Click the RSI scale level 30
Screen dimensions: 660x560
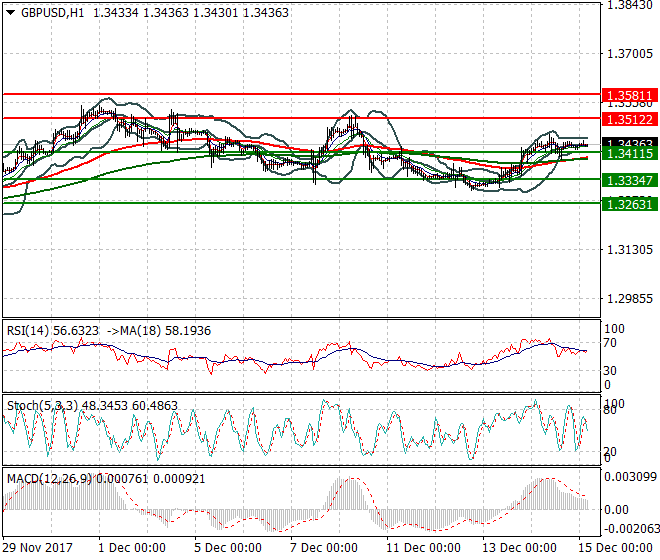[x=610, y=371]
